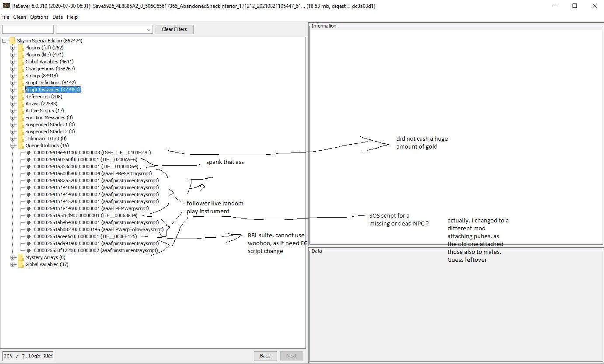Viewport: 604px width, 364px height.
Task: Click the Suspended Stacks 1 folder icon
Action: tap(21, 125)
